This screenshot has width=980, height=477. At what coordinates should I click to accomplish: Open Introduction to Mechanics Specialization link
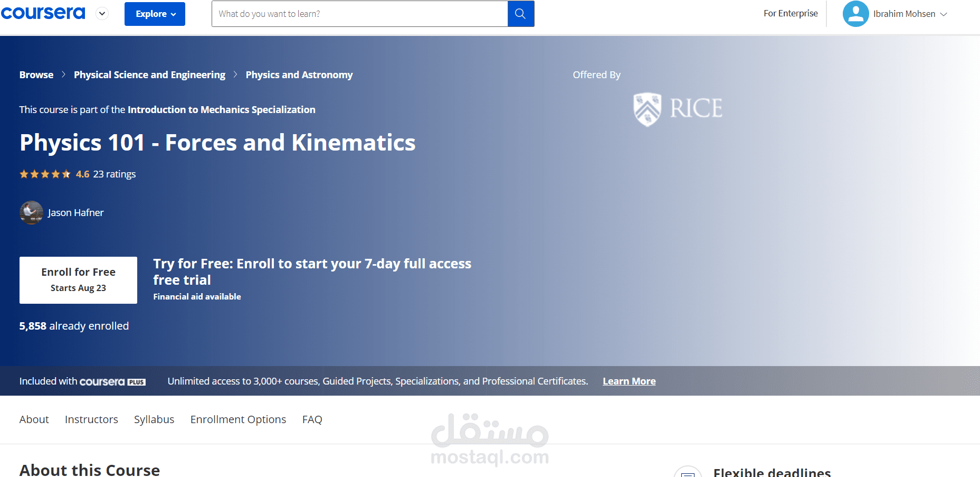222,109
